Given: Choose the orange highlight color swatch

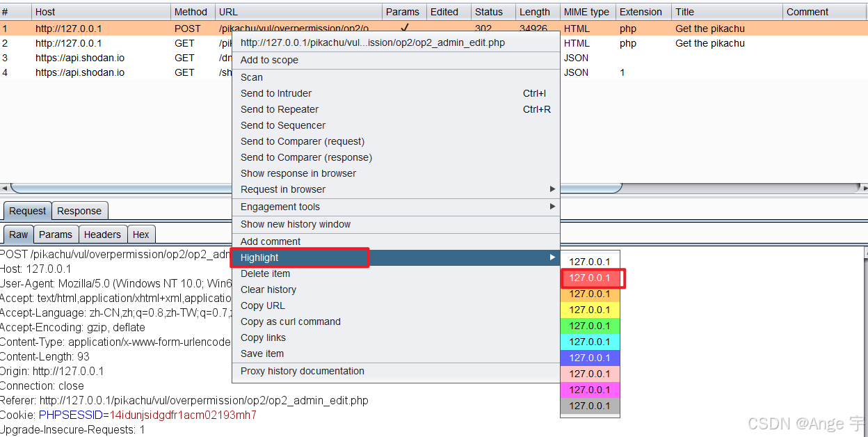Looking at the screenshot, I should tap(590, 294).
